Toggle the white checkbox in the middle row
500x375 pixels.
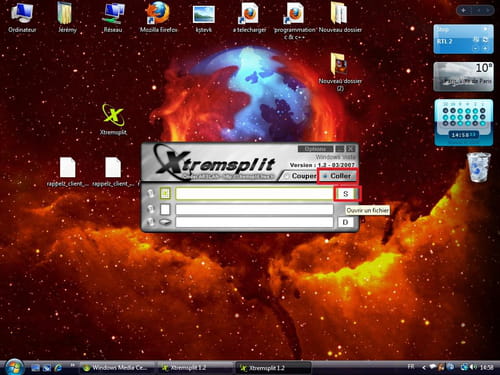(165, 209)
